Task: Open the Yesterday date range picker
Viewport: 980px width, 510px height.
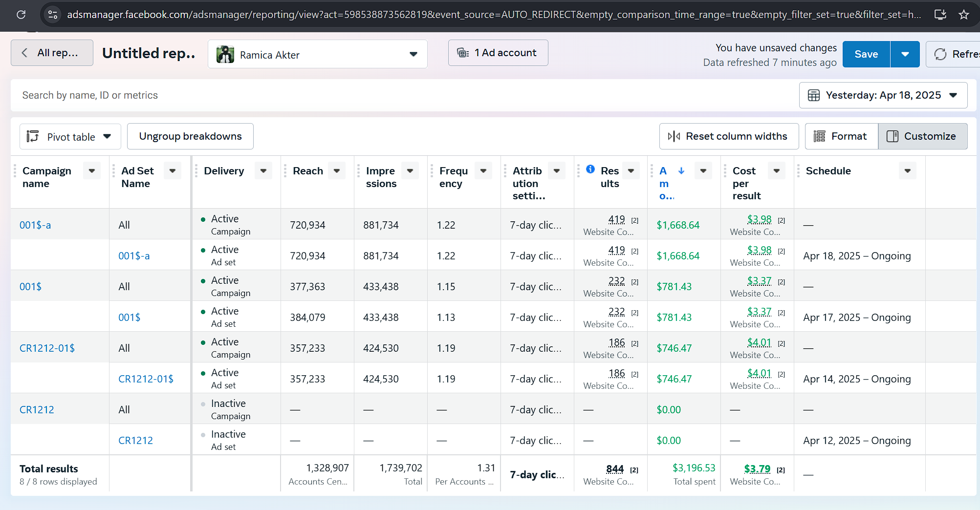Action: point(883,95)
